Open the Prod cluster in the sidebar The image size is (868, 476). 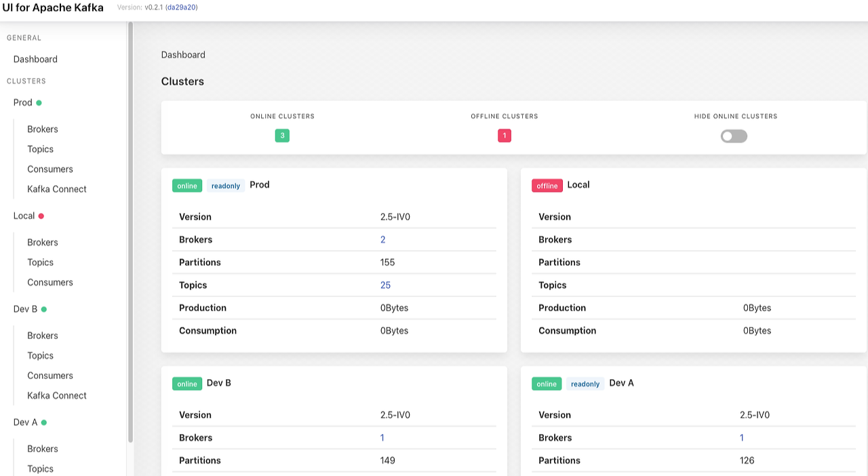pyautogui.click(x=23, y=102)
